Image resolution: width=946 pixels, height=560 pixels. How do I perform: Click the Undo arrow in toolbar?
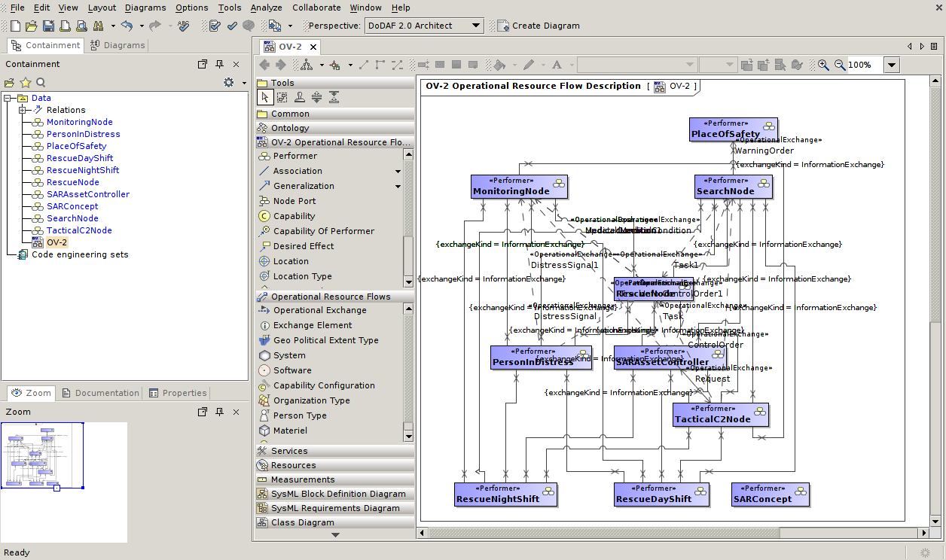(126, 26)
